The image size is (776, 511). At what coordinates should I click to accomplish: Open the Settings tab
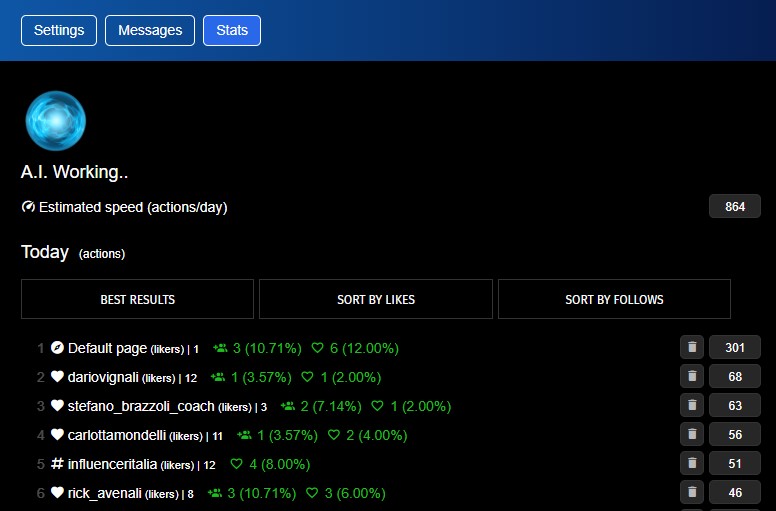[59, 30]
